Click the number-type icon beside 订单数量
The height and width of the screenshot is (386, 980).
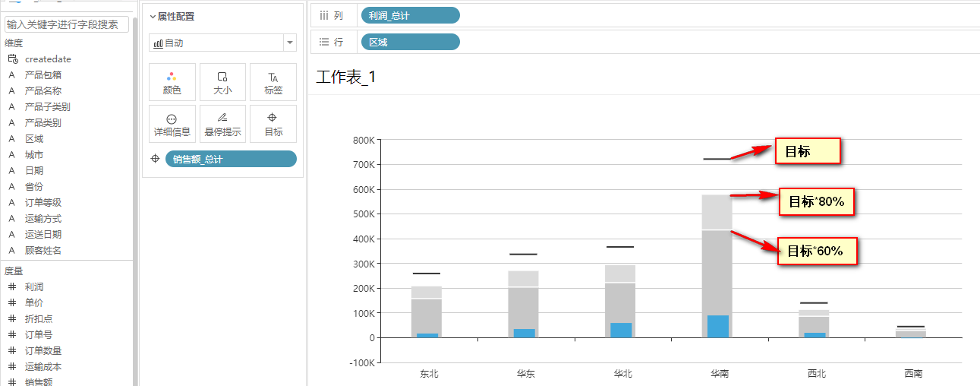12,350
